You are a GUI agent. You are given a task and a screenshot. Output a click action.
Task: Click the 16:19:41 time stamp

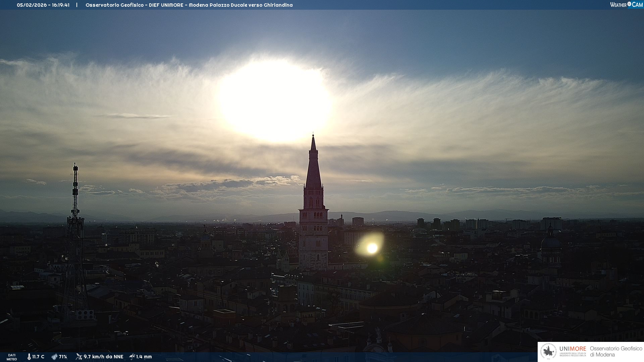click(x=61, y=5)
